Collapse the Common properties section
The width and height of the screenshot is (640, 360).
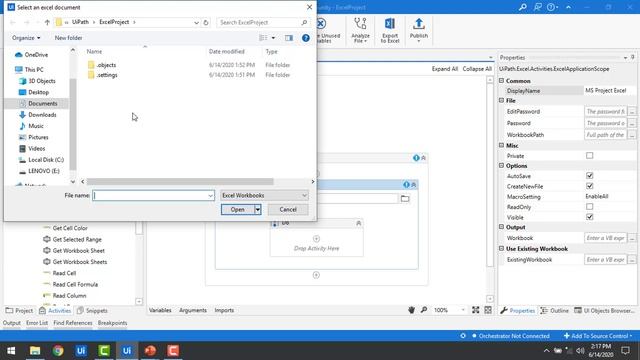502,81
